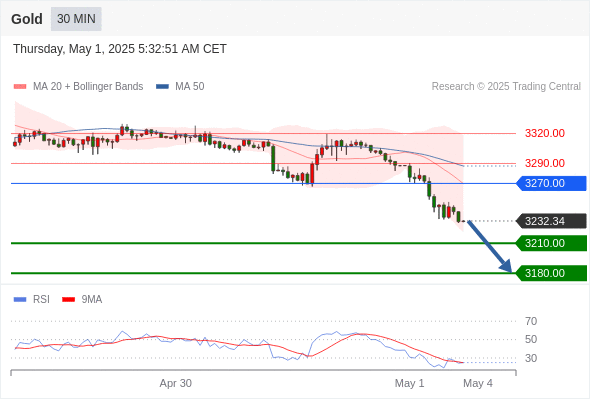Screen dimensions: 590x400
Task: Click the RSI 50 level label
Action: 531,339
